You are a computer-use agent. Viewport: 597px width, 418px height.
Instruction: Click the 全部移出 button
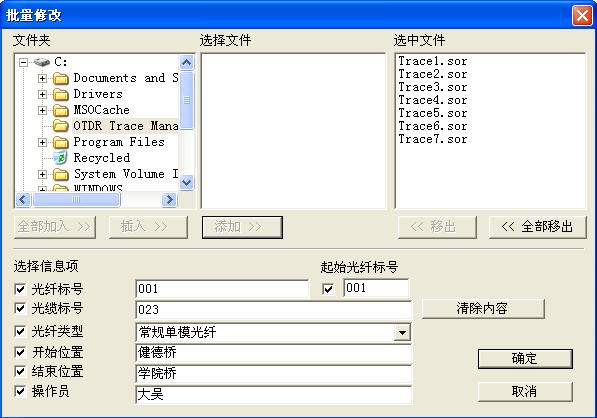(x=537, y=227)
